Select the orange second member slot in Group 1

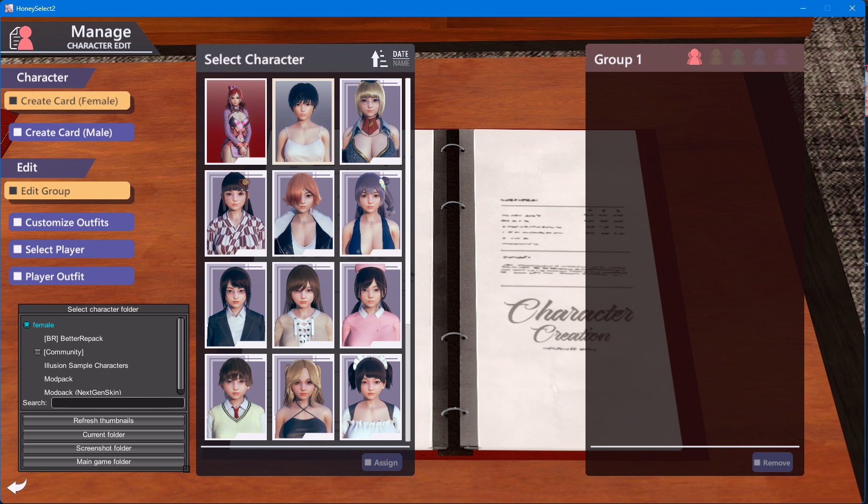tap(716, 57)
